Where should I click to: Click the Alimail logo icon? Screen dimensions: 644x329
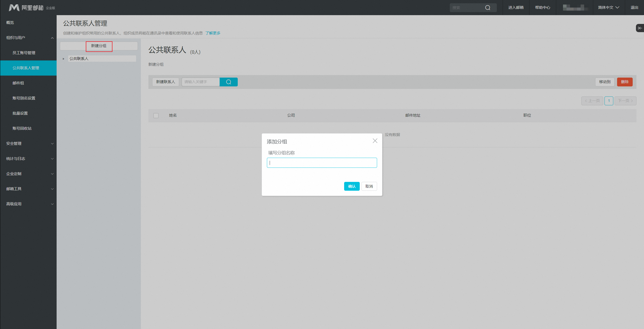click(x=14, y=8)
